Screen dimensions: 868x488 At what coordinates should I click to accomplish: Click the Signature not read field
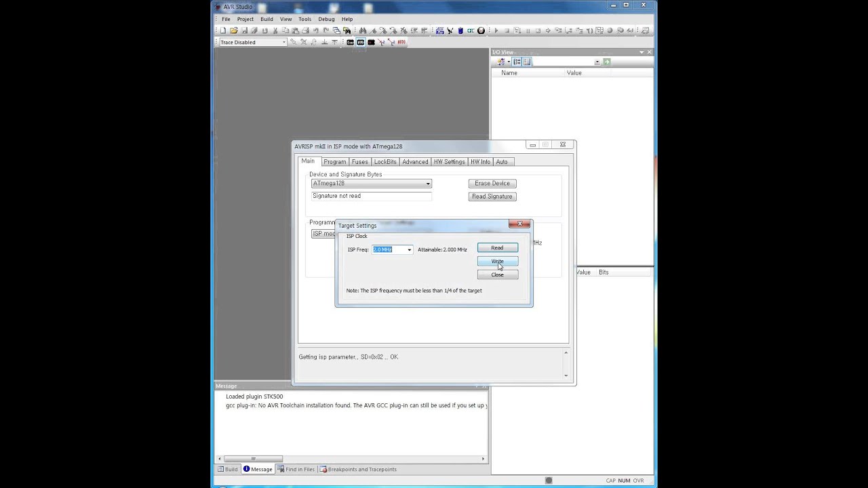coord(371,196)
